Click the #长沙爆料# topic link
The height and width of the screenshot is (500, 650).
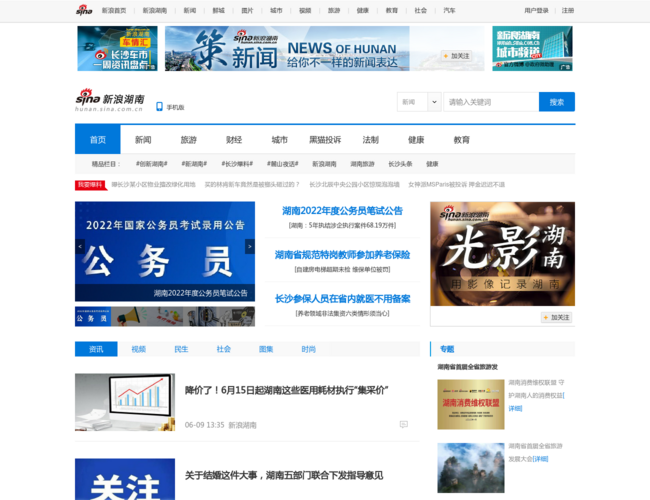point(237,164)
